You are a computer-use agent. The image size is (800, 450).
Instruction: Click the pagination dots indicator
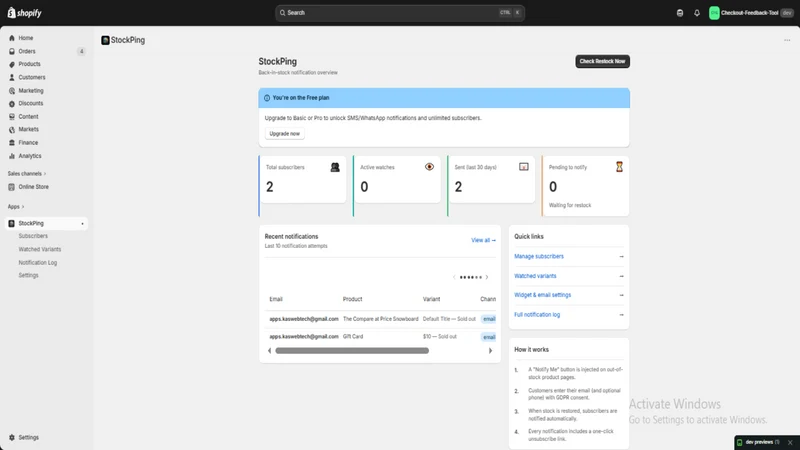click(470, 278)
